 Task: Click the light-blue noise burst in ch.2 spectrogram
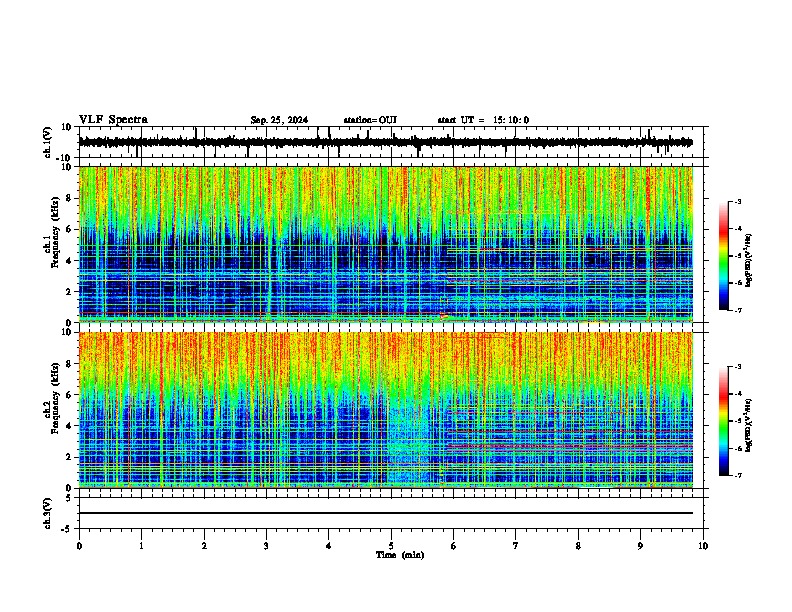pos(410,439)
